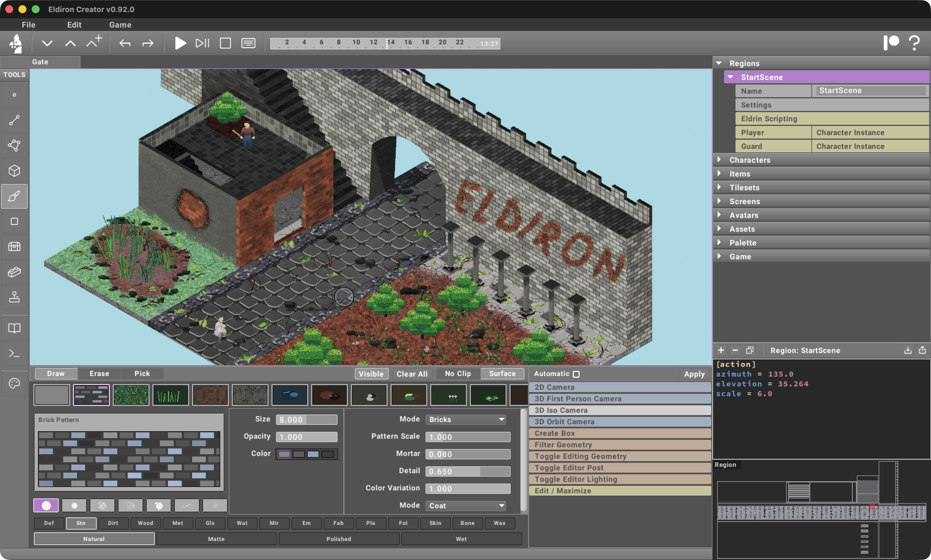The height and width of the screenshot is (560, 931).
Task: Open the Game menu
Action: [120, 25]
